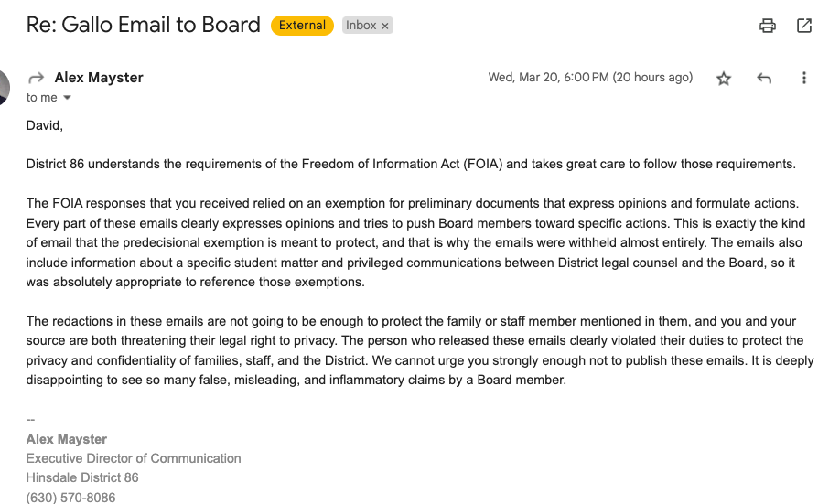
Task: Click bold Alex Mayster in signature
Action: click(67, 439)
